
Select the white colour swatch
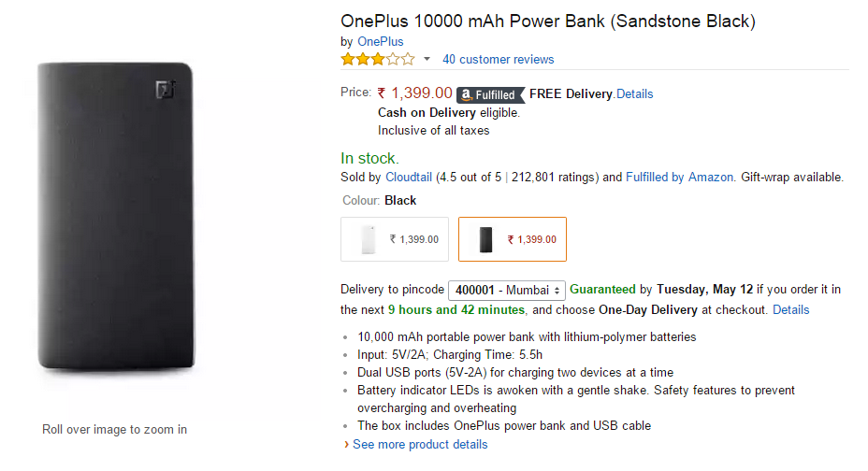coord(395,239)
